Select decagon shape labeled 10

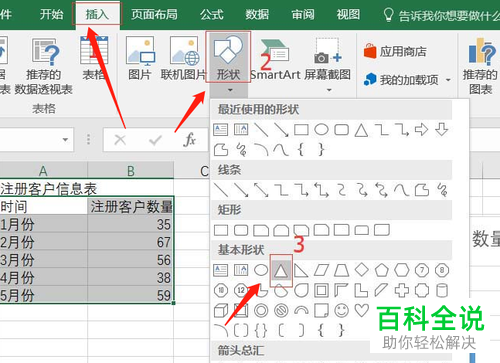221,291
